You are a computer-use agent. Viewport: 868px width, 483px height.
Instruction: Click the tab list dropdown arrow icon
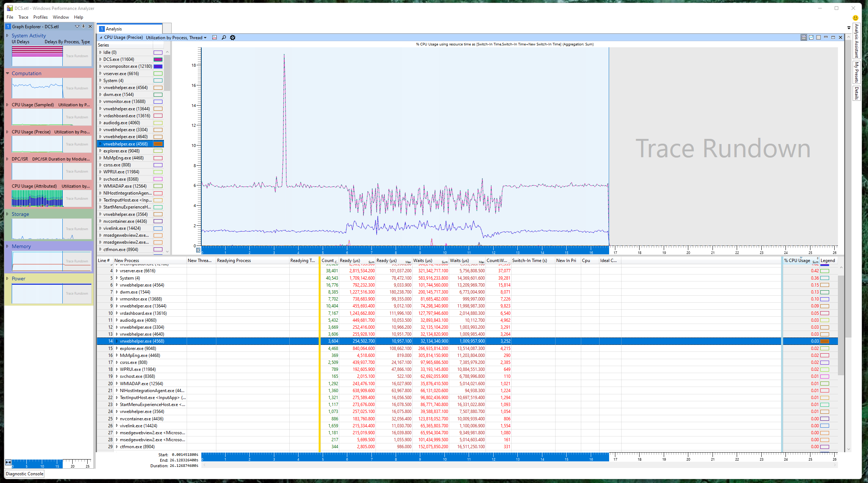[x=849, y=28]
